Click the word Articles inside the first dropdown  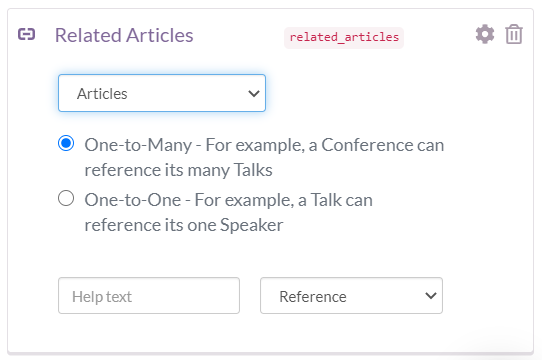point(102,94)
